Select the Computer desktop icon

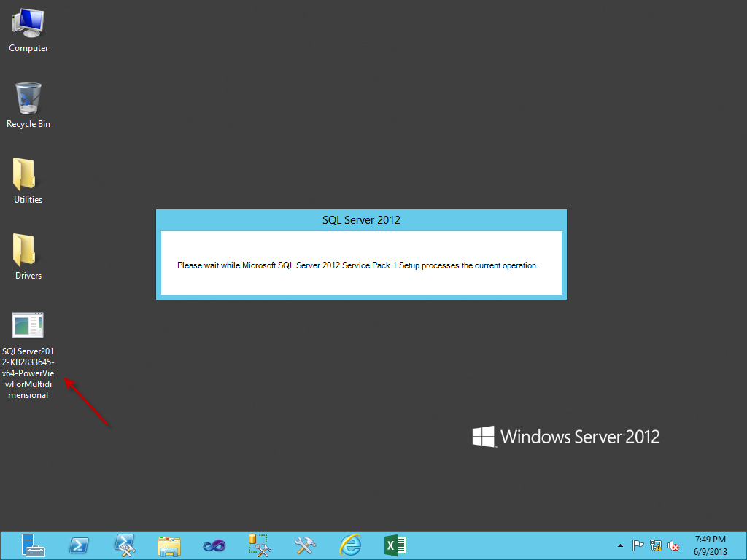[x=28, y=29]
